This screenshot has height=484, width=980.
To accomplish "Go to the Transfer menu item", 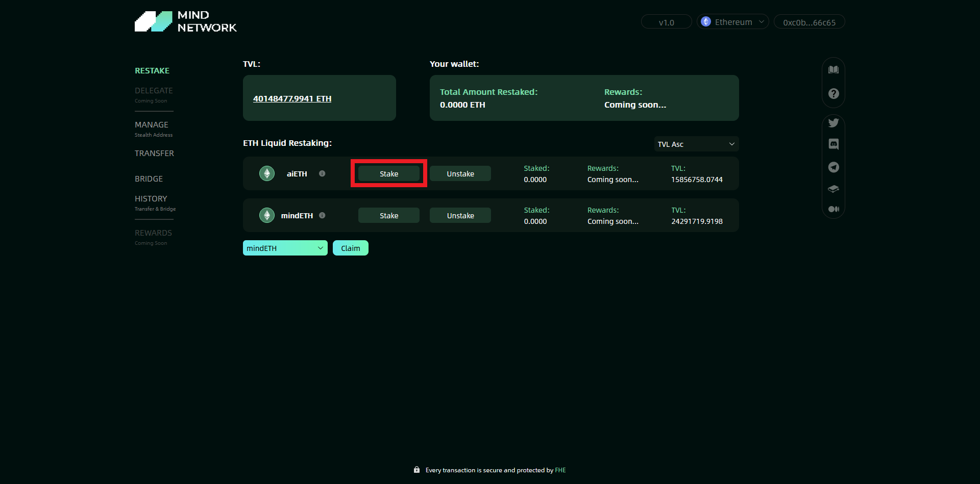I will (154, 154).
